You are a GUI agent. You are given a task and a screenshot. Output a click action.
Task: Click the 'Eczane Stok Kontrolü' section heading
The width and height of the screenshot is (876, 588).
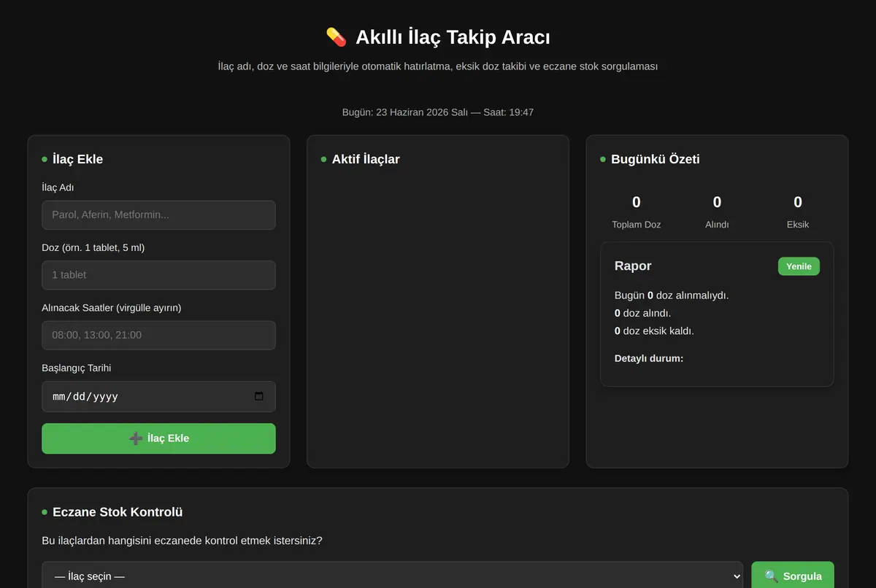pos(118,512)
